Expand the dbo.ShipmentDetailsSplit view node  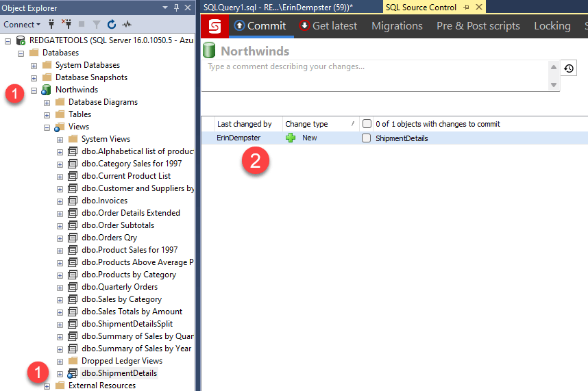(x=60, y=325)
